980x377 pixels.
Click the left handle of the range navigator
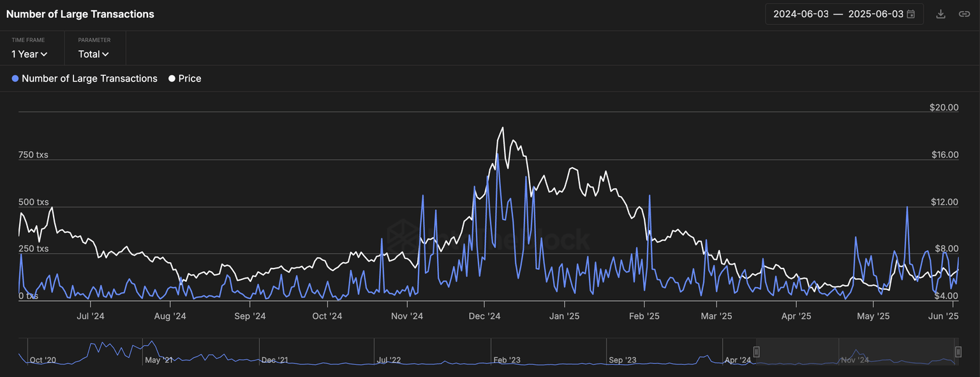click(757, 351)
